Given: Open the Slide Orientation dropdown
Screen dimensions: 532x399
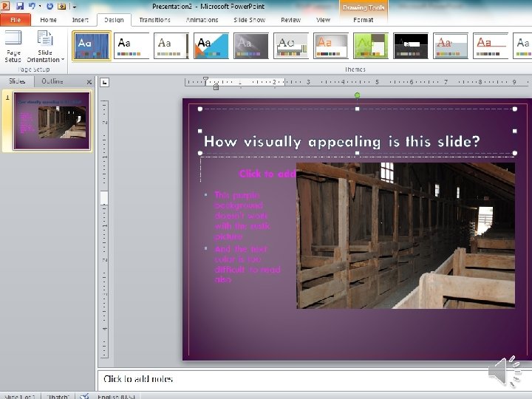Looking at the screenshot, I should [45, 47].
